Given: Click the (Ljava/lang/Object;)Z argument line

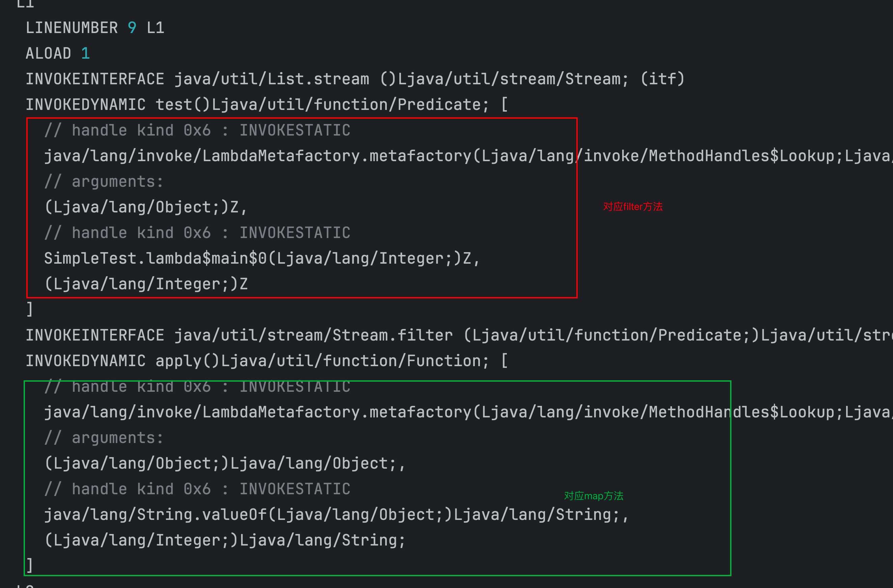Looking at the screenshot, I should (x=146, y=207).
